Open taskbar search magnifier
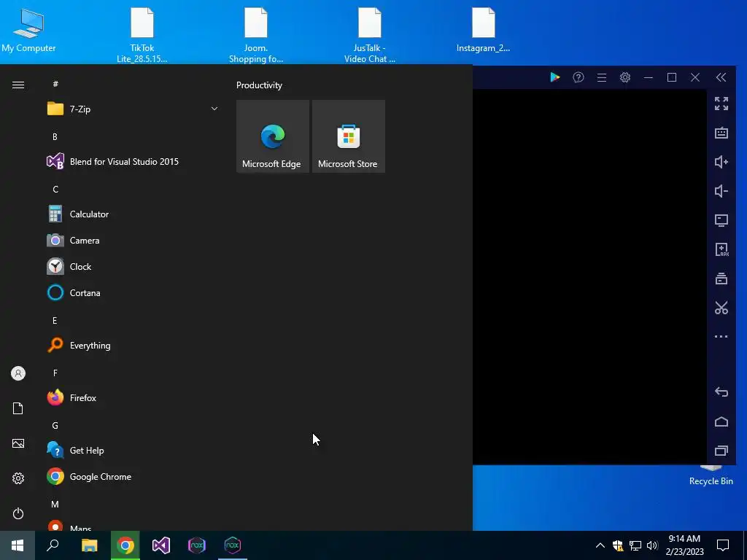747x560 pixels. point(53,545)
